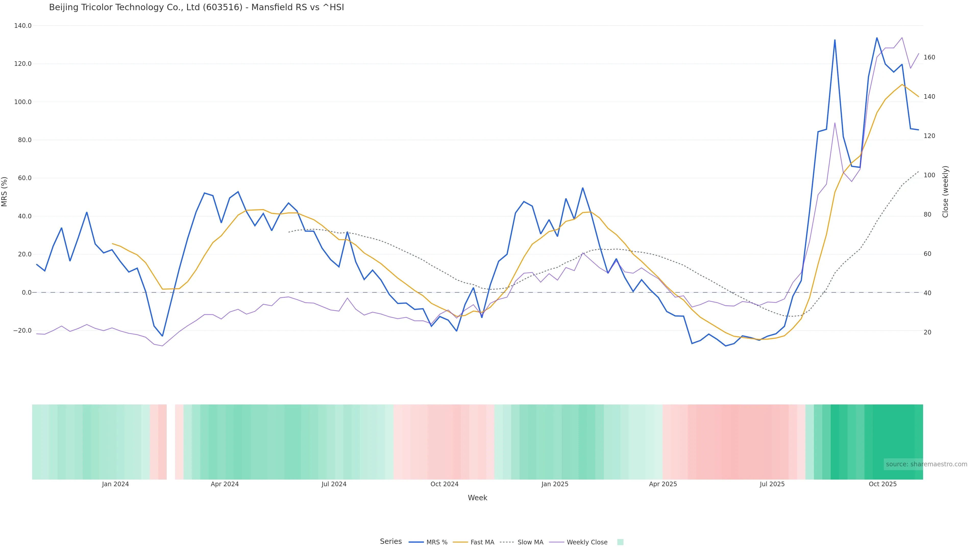Click the Close (weekly) right axis title
Screen dimensions: 980x551
[945, 192]
